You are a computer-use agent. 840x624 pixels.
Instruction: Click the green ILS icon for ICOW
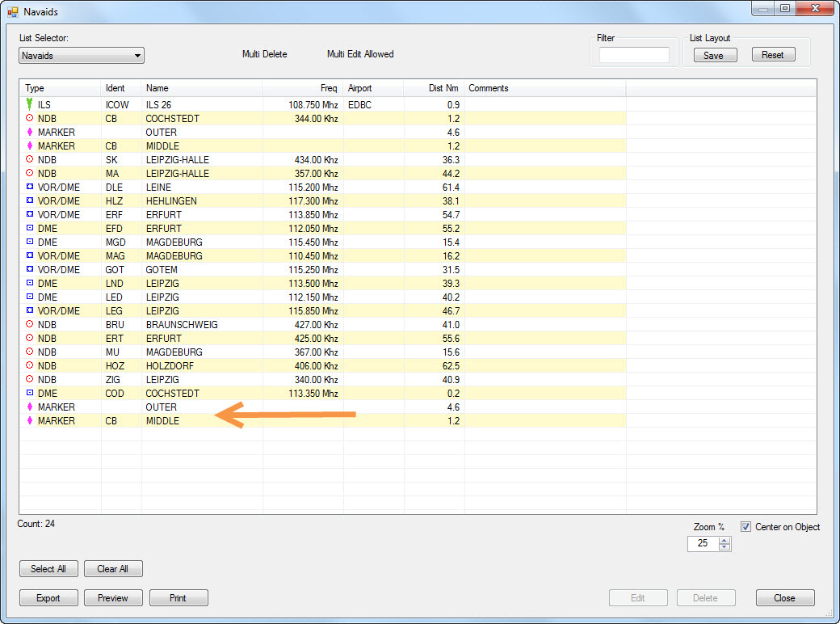tap(30, 104)
